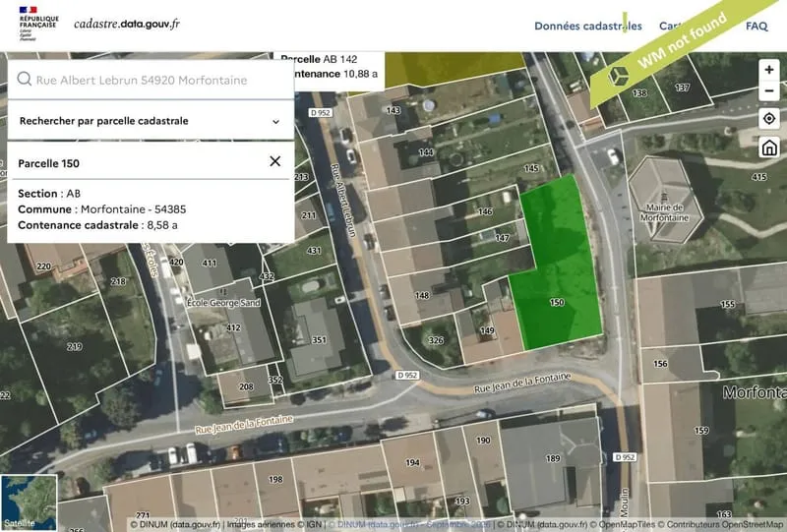Select parcel 218 on the map
Image resolution: width=787 pixels, height=532 pixels.
[x=118, y=281]
